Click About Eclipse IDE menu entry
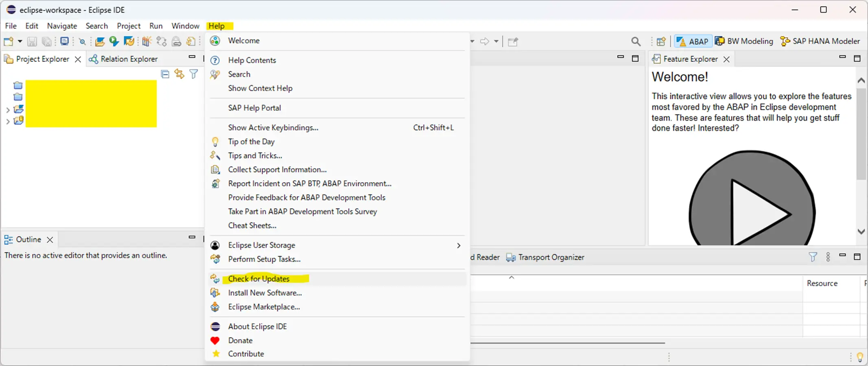Viewport: 868px width, 366px height. click(x=338, y=327)
